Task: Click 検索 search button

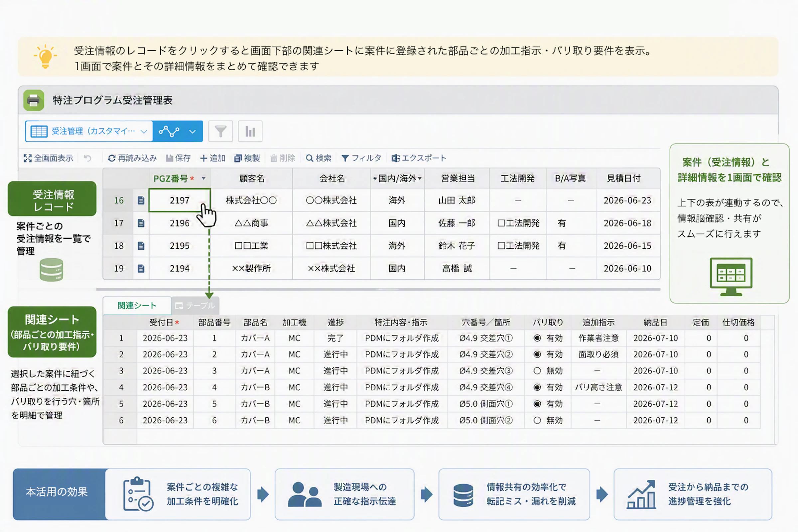Action: (319, 158)
